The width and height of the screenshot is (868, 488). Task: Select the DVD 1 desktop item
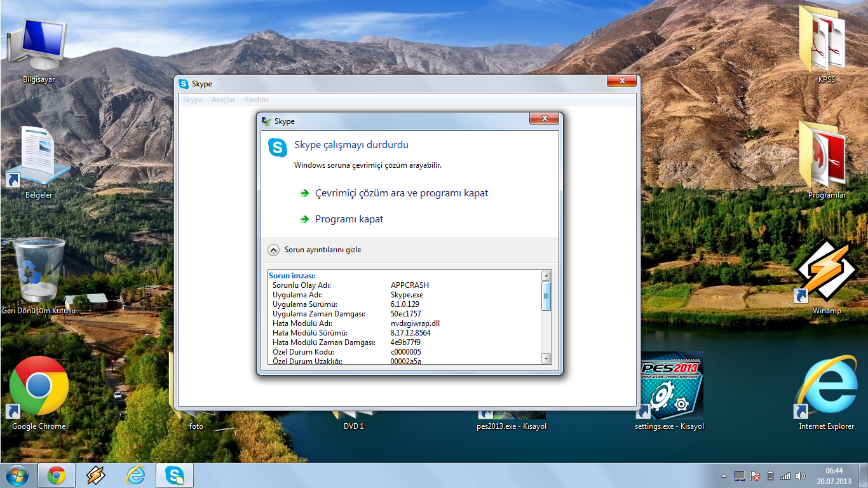[x=353, y=421]
